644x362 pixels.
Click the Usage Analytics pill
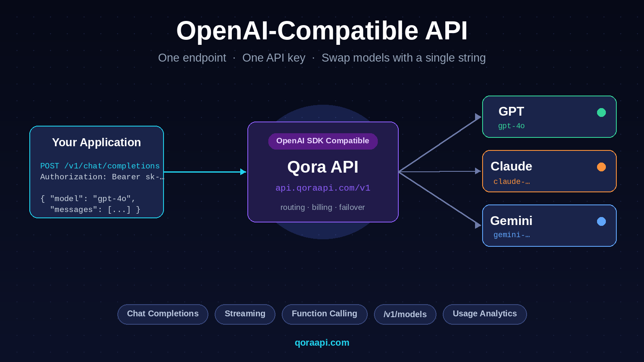coord(485,314)
